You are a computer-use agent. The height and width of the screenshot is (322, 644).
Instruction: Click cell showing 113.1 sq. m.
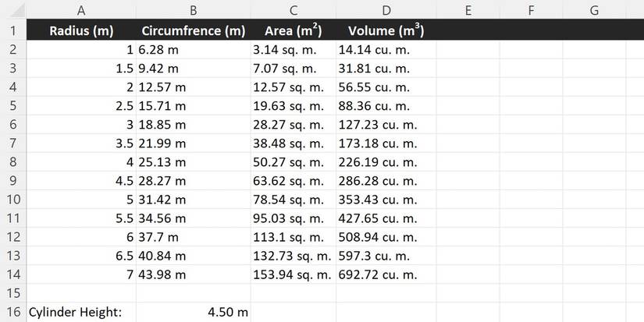[x=294, y=237]
